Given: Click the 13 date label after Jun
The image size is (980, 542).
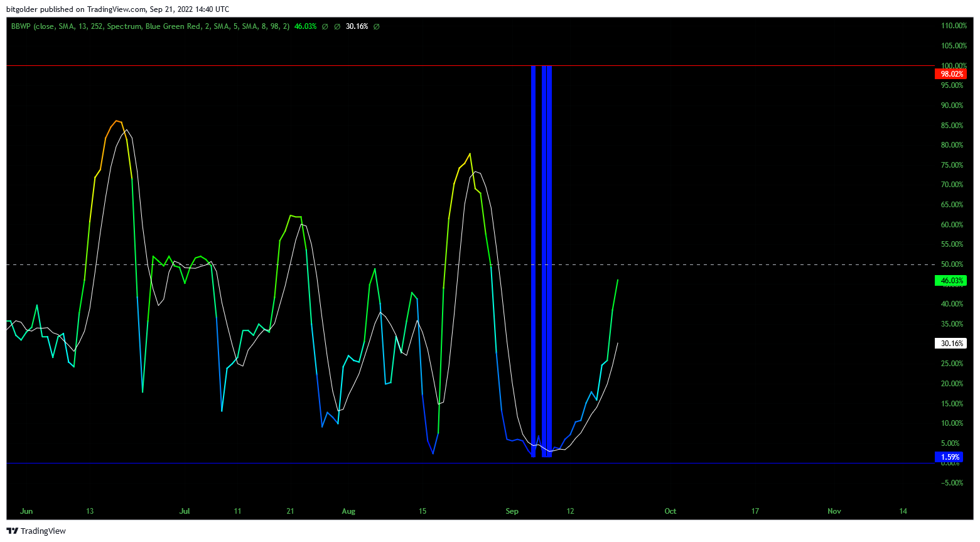Looking at the screenshot, I should pos(90,511).
